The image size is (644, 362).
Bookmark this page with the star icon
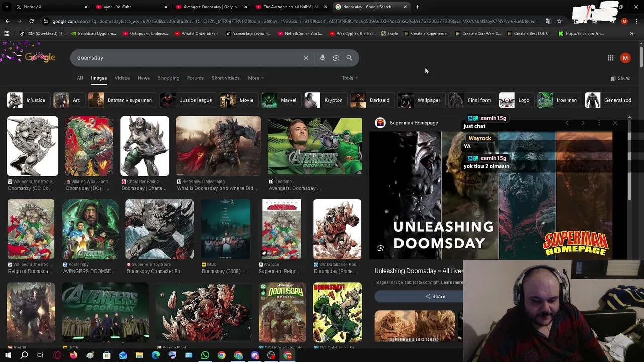559,21
